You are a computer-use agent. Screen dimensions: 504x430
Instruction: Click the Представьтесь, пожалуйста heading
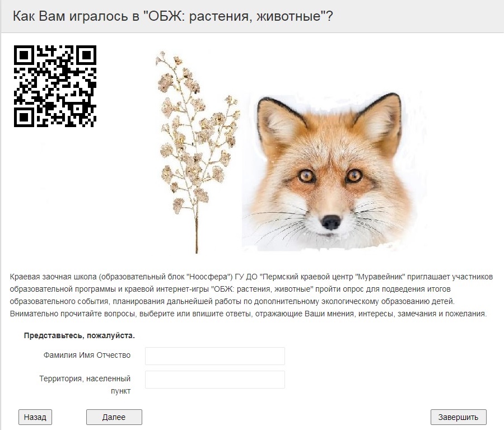[x=80, y=335]
